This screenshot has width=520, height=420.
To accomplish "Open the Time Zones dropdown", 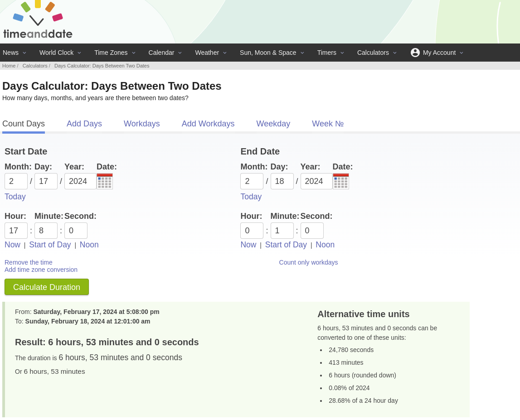I will (x=115, y=53).
